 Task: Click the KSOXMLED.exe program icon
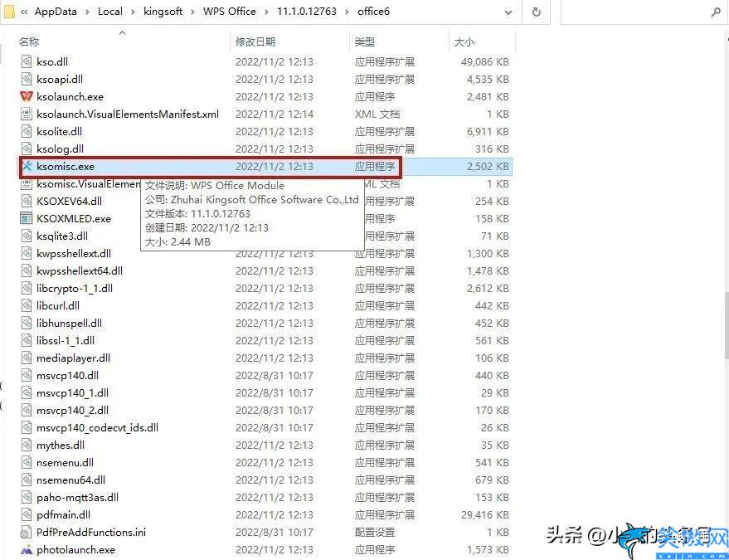tap(27, 218)
